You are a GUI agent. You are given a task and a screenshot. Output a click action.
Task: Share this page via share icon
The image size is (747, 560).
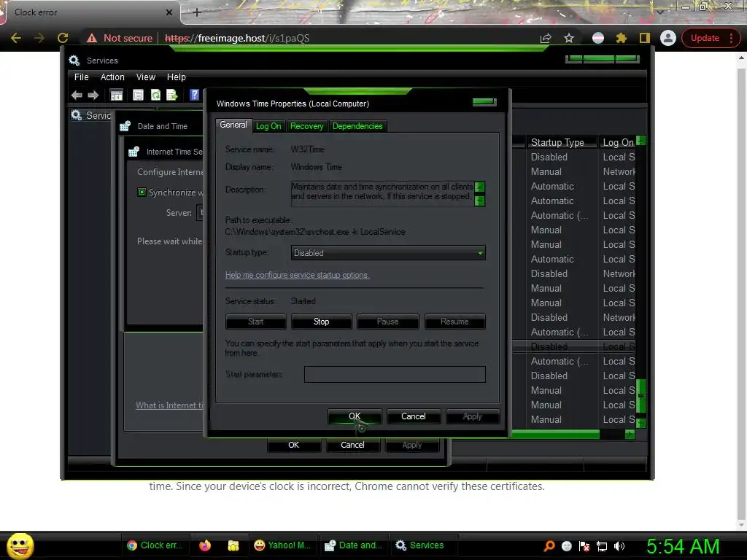coord(546,38)
